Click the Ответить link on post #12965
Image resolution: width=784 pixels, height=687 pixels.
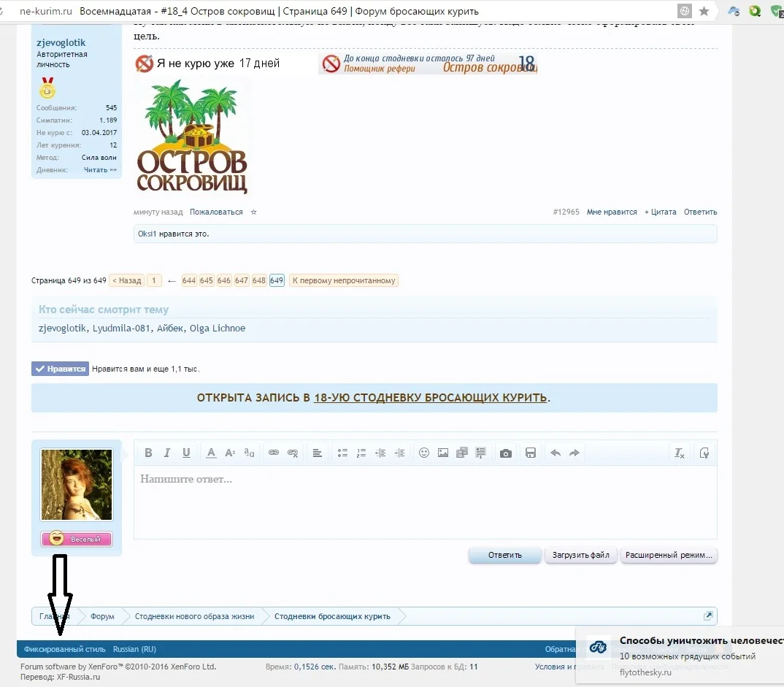[x=700, y=212]
